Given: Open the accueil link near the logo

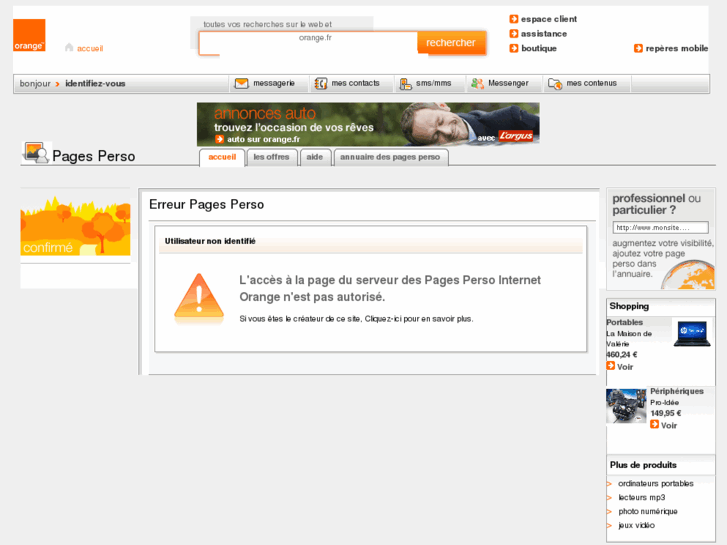Looking at the screenshot, I should tap(90, 48).
